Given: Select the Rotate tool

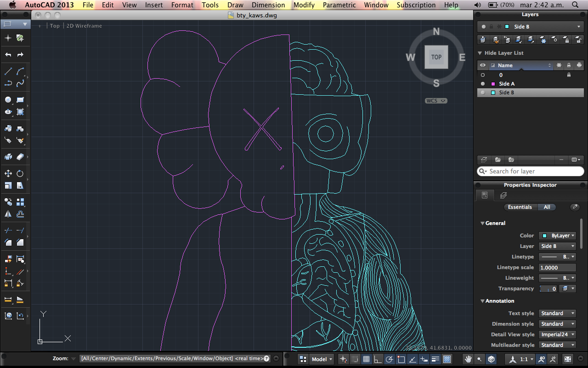Looking at the screenshot, I should tap(20, 173).
